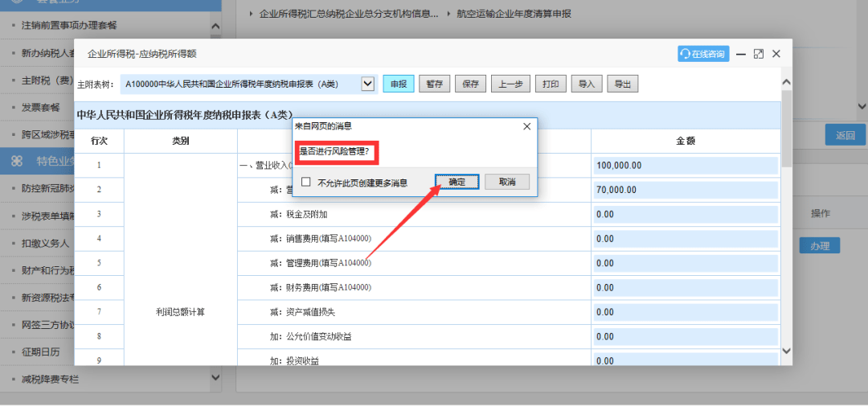Click the row 1 amount field 100,000.00
The image size is (868, 407).
[x=686, y=166]
